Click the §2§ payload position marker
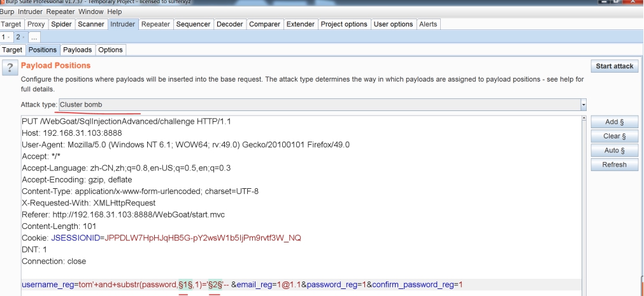The height and width of the screenshot is (296, 644). tap(215, 285)
